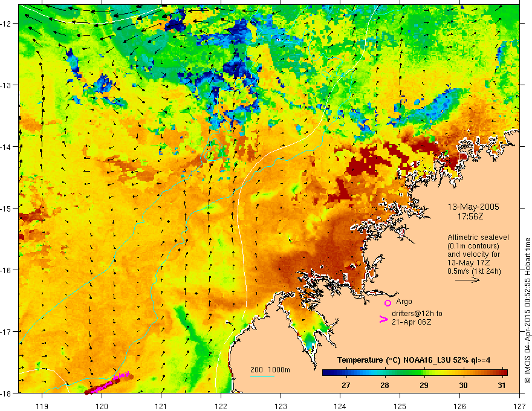
Task: Click the colorbar tick label '29'
Action: [424, 386]
